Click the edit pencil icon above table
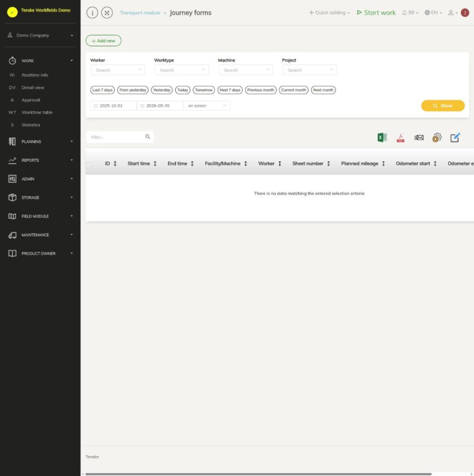The height and width of the screenshot is (476, 474). (x=455, y=138)
